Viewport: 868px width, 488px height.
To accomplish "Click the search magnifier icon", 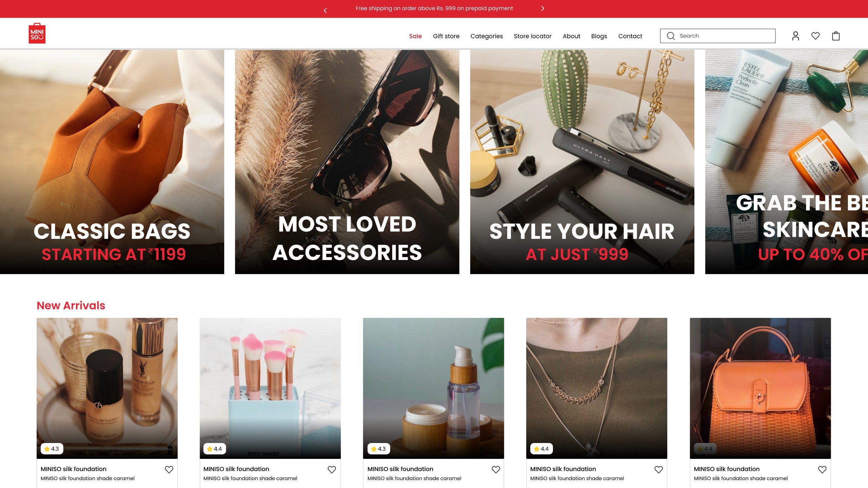I will [x=671, y=36].
